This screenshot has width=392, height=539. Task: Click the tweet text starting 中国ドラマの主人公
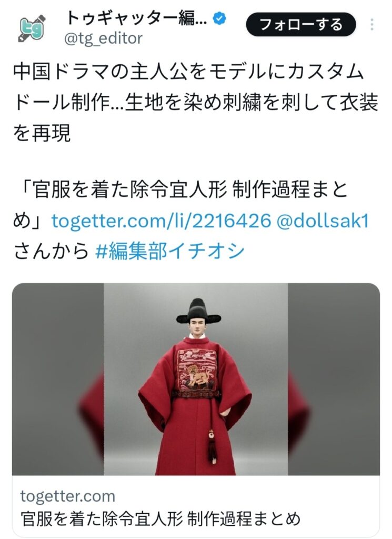pyautogui.click(x=196, y=103)
